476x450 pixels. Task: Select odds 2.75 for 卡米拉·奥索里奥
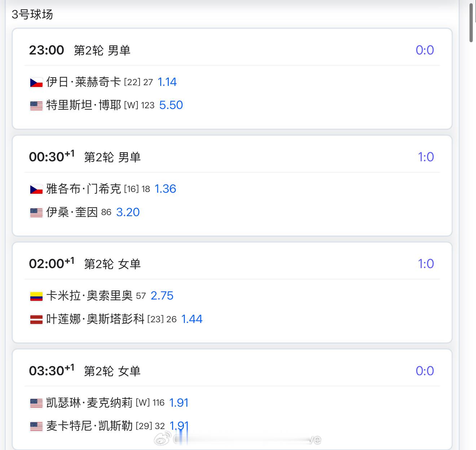162,296
